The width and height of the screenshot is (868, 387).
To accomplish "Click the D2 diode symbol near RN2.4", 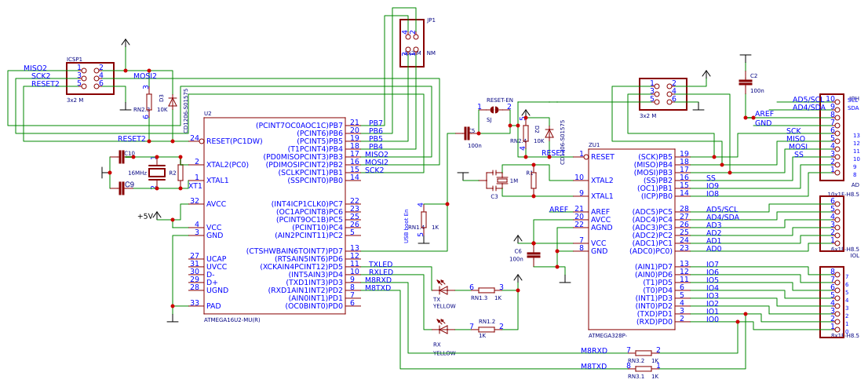I will point(549,133).
